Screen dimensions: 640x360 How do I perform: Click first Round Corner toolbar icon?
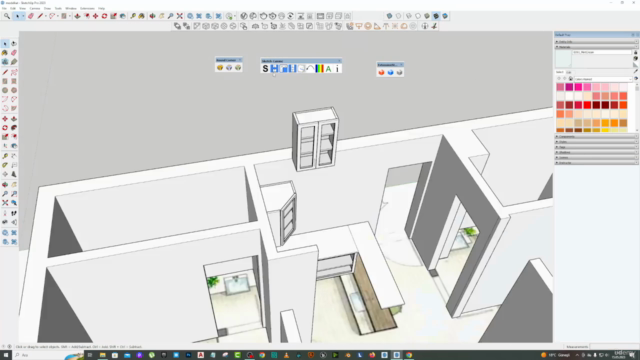(x=220, y=68)
